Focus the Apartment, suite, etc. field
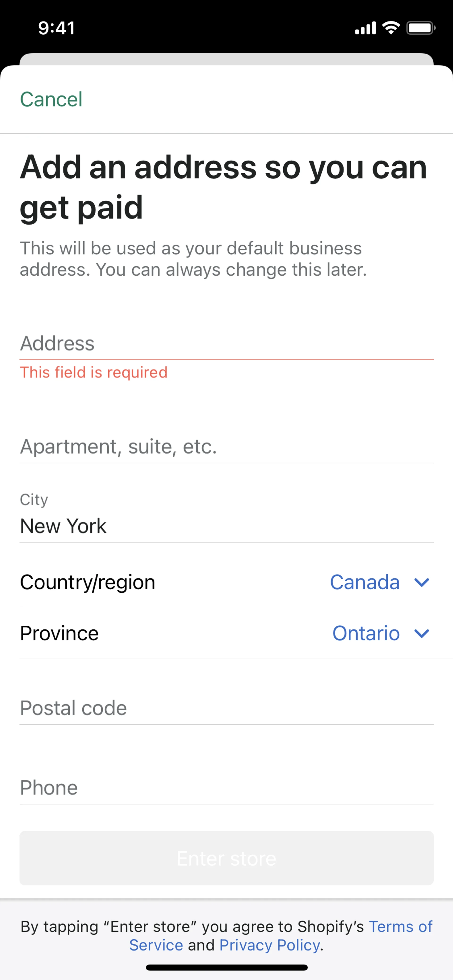The height and width of the screenshot is (980, 453). tap(226, 447)
